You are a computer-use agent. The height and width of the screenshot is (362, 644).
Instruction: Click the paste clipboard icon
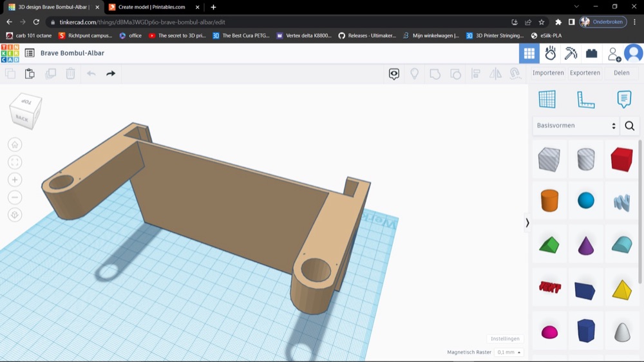click(x=30, y=73)
